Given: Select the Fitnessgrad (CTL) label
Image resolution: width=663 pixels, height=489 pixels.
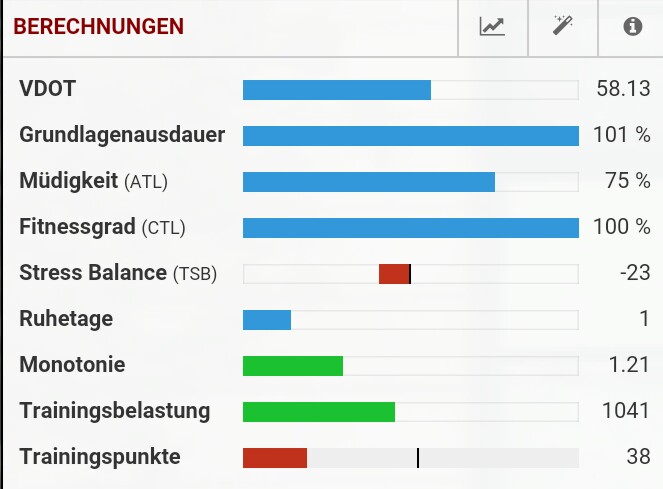Looking at the screenshot, I should (x=103, y=227).
